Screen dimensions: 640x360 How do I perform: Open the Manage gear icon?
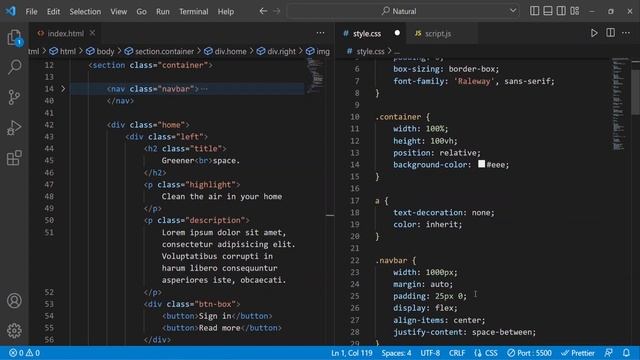(14, 331)
